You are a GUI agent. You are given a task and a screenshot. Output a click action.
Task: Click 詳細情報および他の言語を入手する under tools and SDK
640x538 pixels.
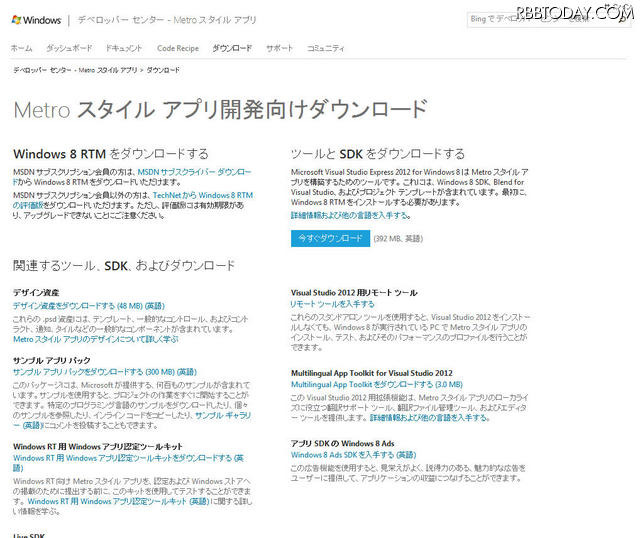350,215
